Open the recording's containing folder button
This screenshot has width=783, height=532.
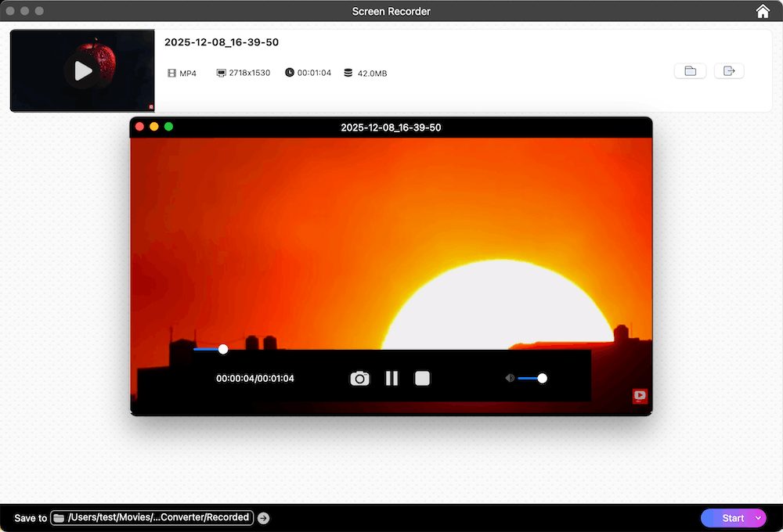pos(690,71)
